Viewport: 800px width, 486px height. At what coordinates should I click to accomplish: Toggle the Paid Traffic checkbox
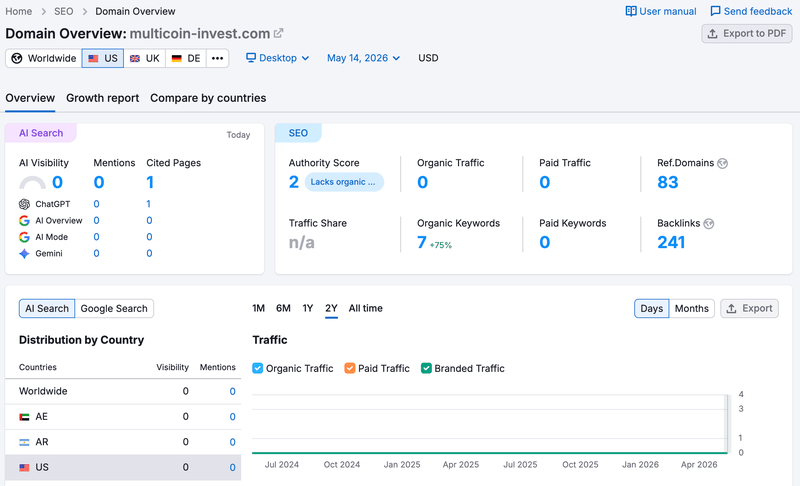pos(349,368)
